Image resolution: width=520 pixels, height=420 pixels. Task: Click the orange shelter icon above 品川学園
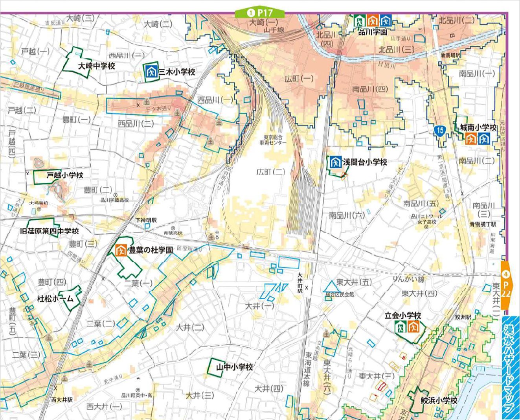click(373, 20)
